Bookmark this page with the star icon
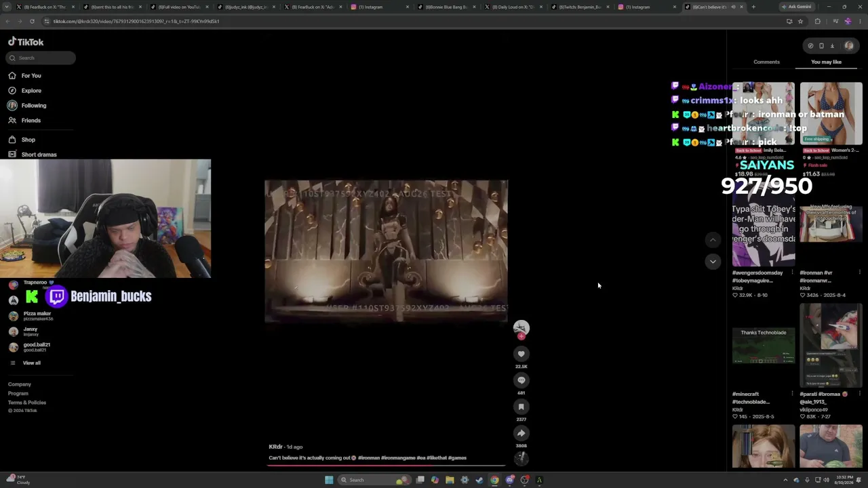868x488 pixels. point(800,21)
